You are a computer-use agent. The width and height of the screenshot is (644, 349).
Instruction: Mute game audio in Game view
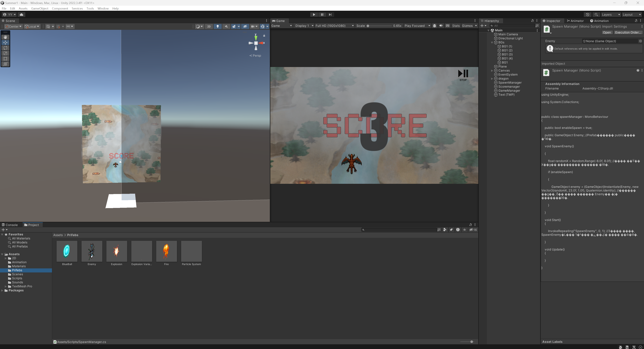[441, 26]
